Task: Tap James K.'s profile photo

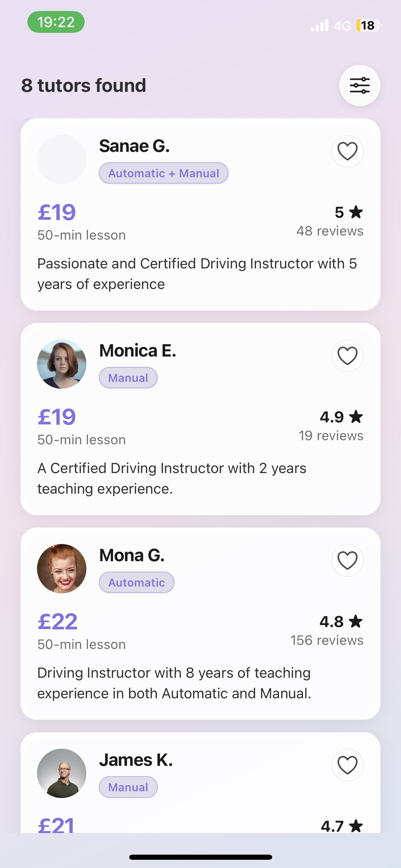Action: (62, 773)
